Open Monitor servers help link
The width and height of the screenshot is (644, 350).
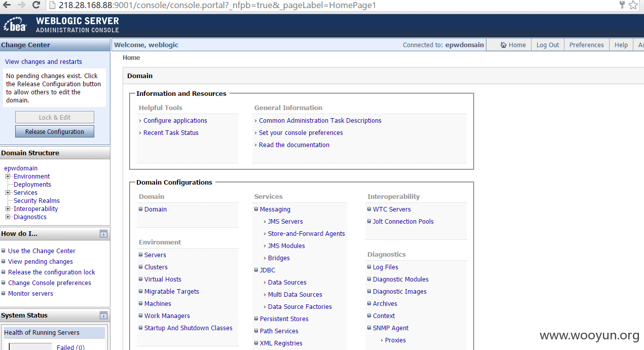(x=30, y=294)
